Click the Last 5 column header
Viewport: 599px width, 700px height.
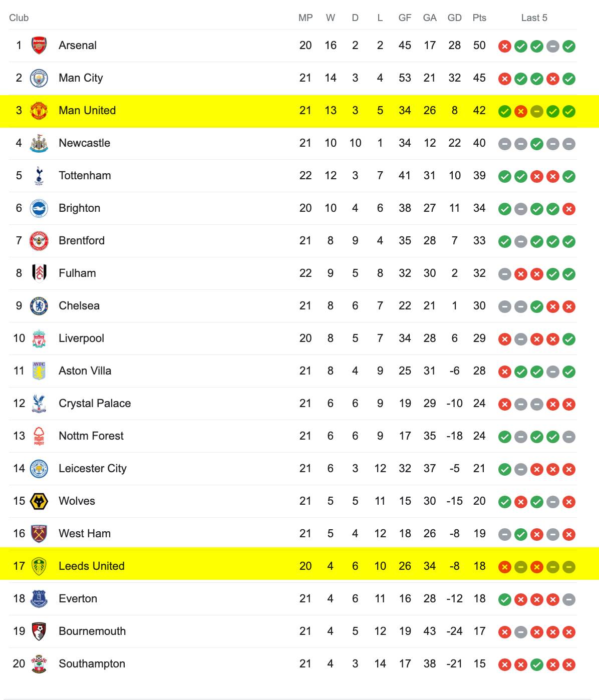[x=534, y=18]
